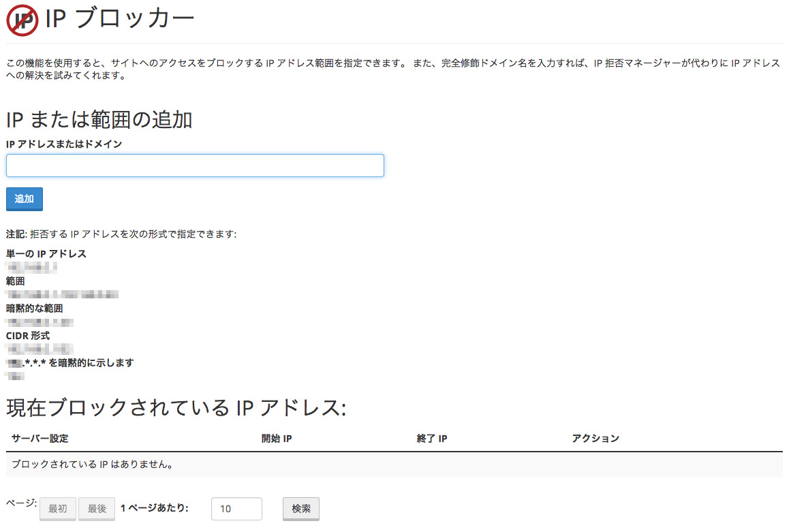Click the CIDR 形式 format label
The width and height of the screenshot is (791, 532).
click(28, 335)
